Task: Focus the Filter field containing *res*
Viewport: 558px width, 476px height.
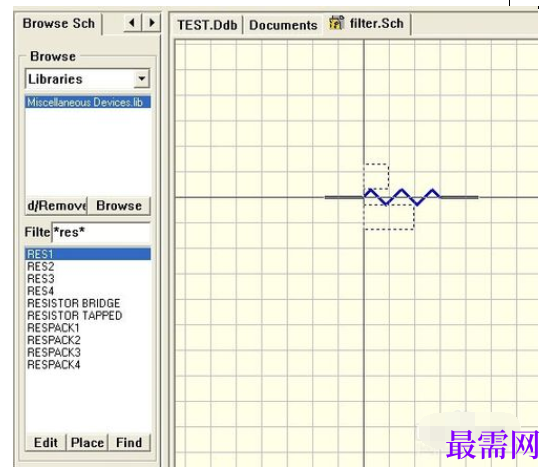Action: tap(101, 232)
